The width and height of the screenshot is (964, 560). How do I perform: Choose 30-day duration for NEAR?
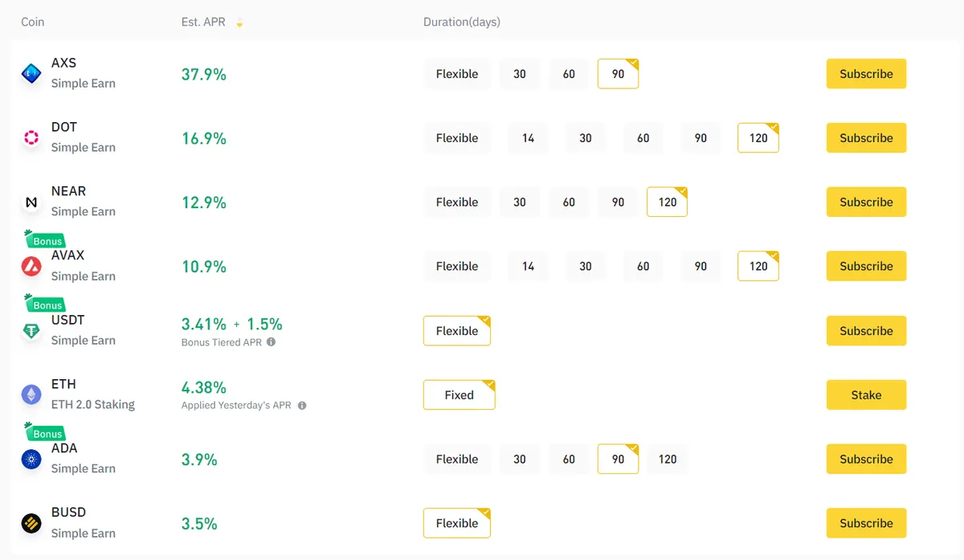[520, 202]
